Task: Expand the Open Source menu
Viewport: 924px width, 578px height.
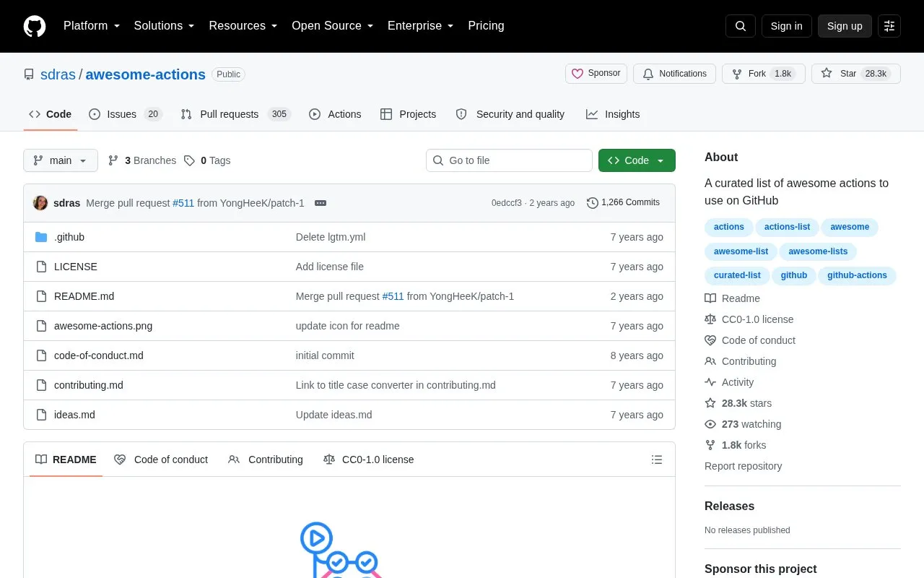Action: point(333,26)
